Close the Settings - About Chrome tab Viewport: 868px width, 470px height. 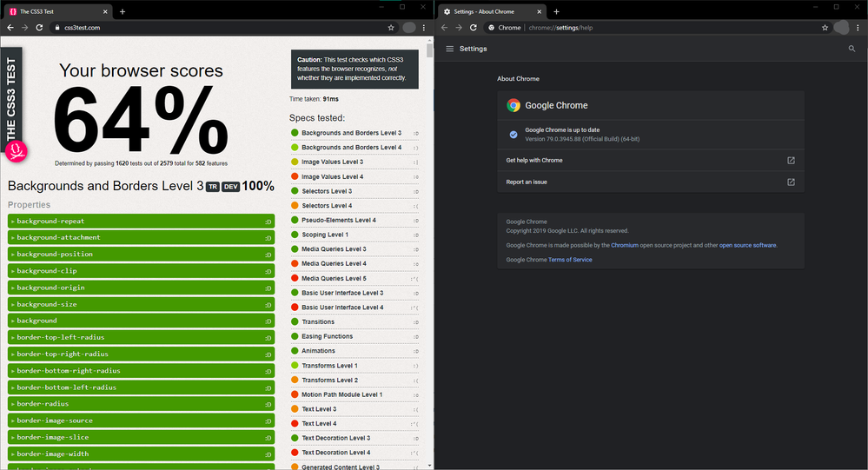point(540,11)
